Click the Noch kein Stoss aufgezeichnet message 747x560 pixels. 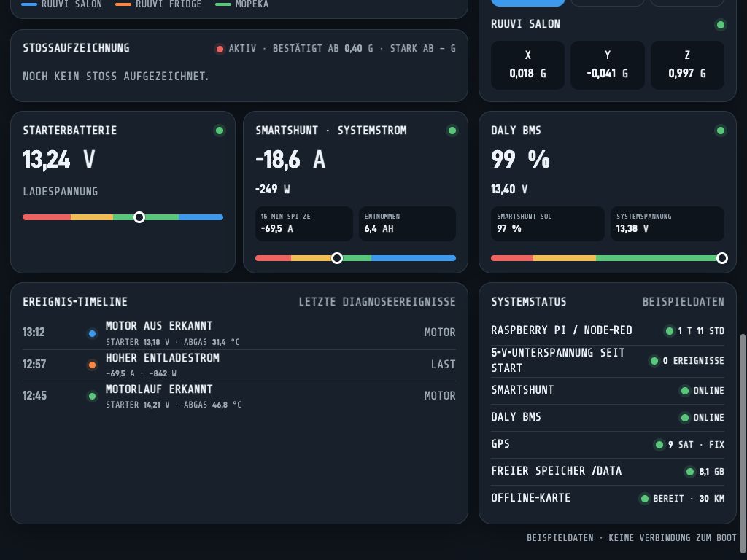tap(116, 76)
